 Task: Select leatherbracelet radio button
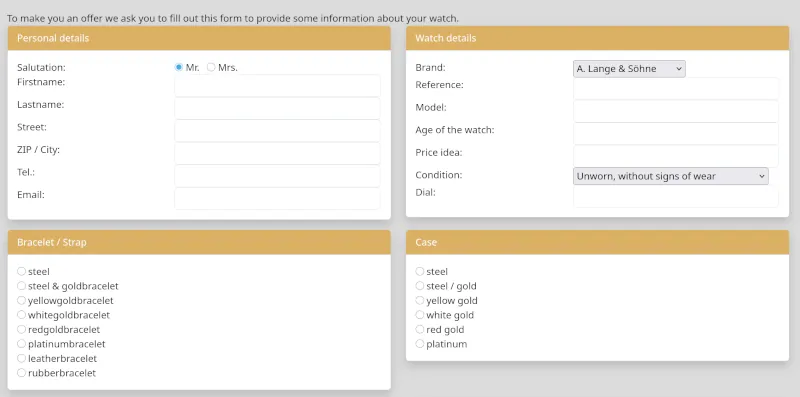point(21,358)
